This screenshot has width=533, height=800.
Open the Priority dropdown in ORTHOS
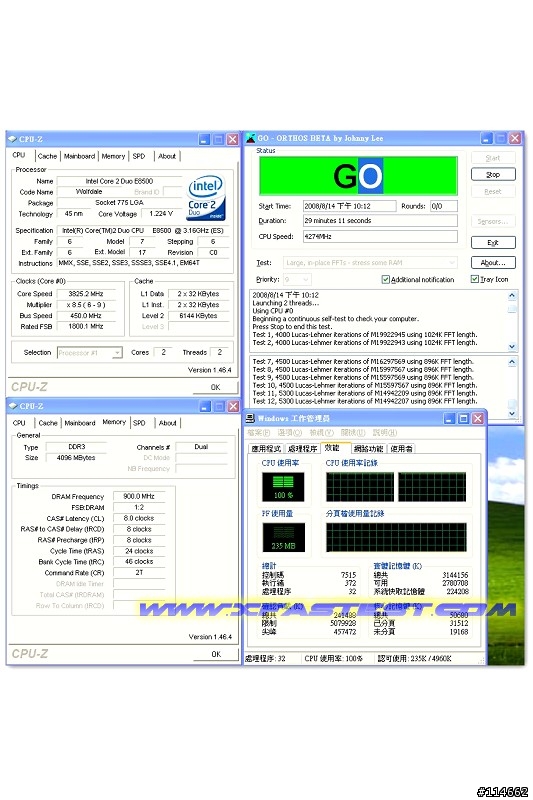(x=297, y=280)
